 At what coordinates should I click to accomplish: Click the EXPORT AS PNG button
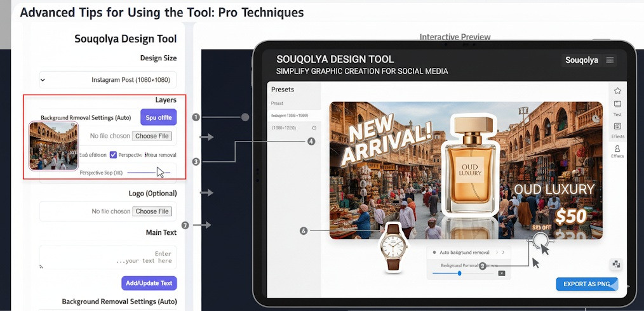tap(586, 284)
